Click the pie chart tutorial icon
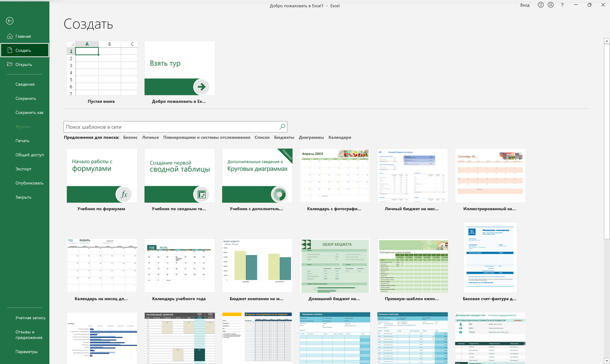The width and height of the screenshot is (610, 364). point(279,194)
